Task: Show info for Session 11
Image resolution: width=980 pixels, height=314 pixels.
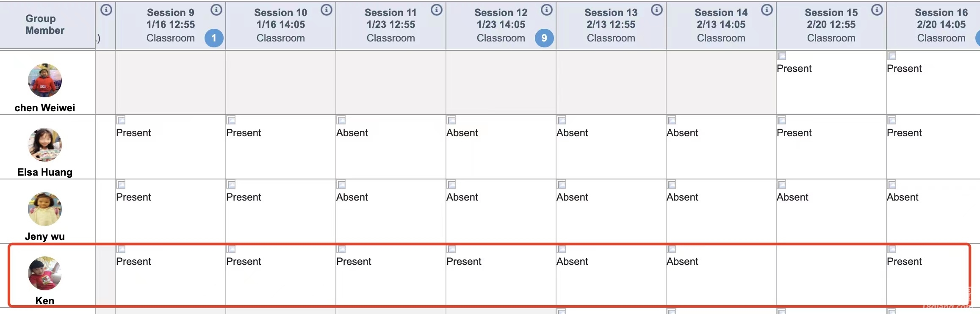Action: [436, 10]
